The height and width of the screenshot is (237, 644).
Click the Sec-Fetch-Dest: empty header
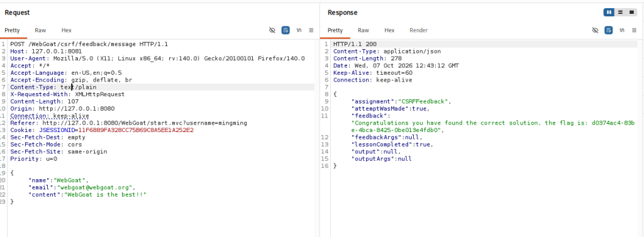click(x=48, y=137)
